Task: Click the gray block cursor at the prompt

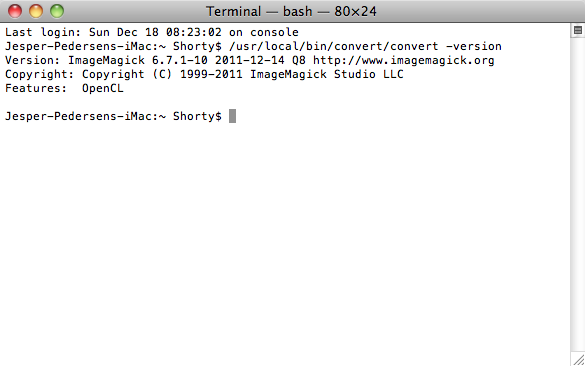Action: [232, 116]
